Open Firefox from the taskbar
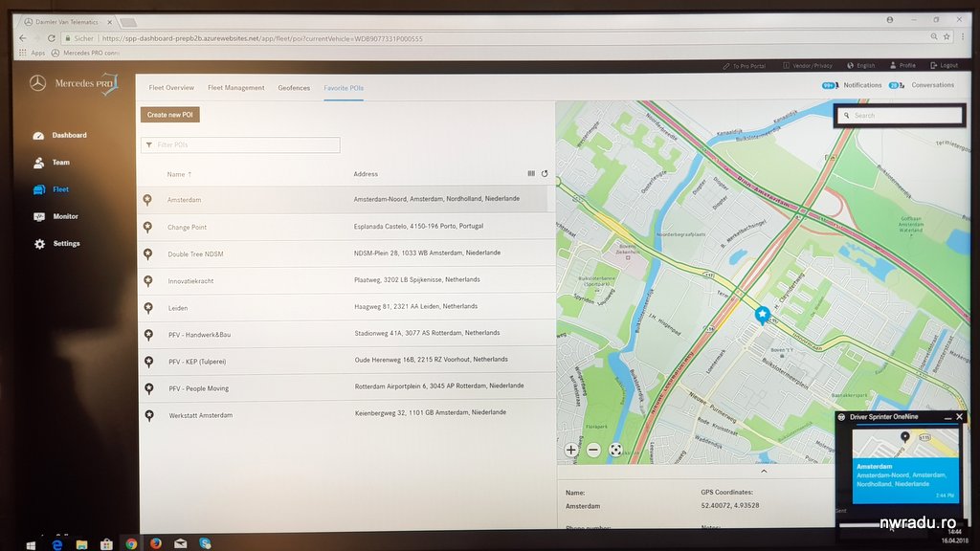The height and width of the screenshot is (551, 980). coord(156,543)
